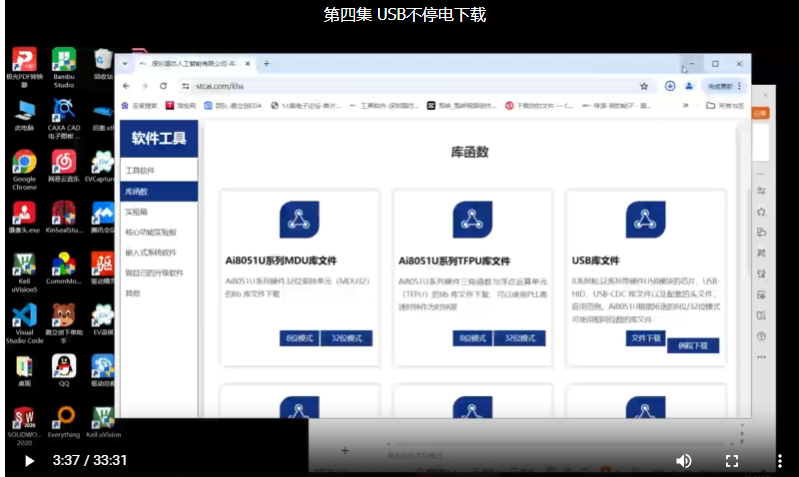Download TFPU library 32位模式

pos(520,338)
